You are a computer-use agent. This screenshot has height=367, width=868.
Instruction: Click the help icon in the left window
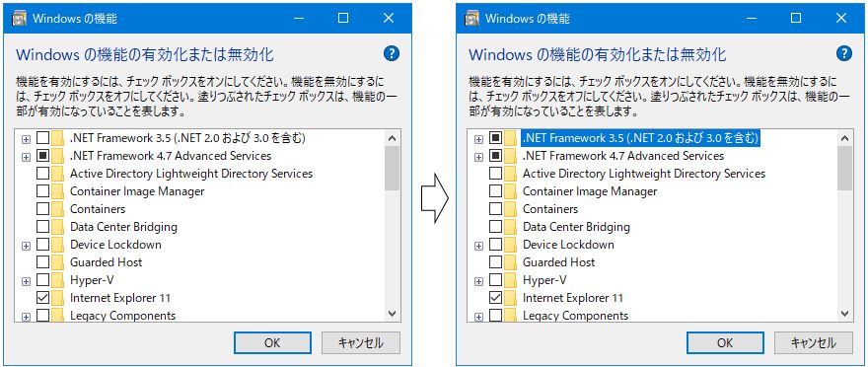coord(391,53)
